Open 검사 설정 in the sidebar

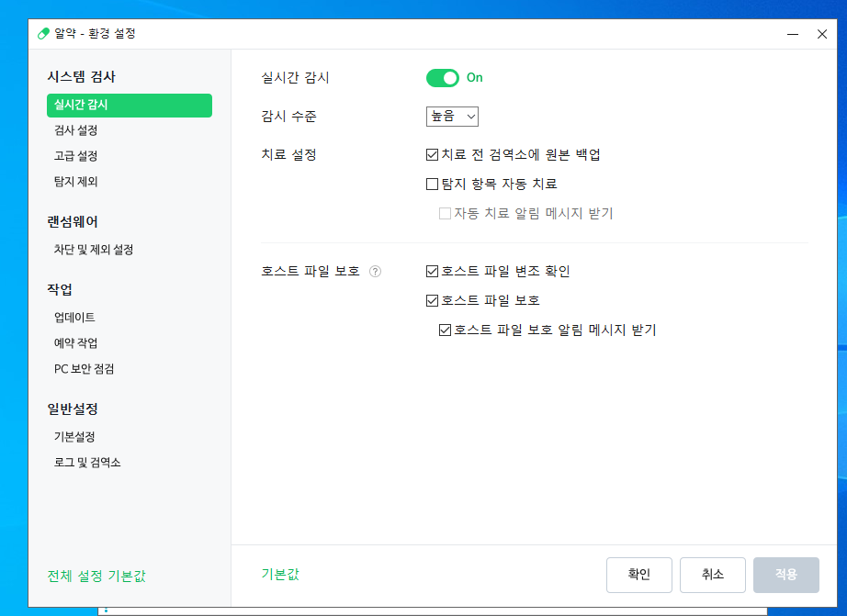tap(75, 130)
